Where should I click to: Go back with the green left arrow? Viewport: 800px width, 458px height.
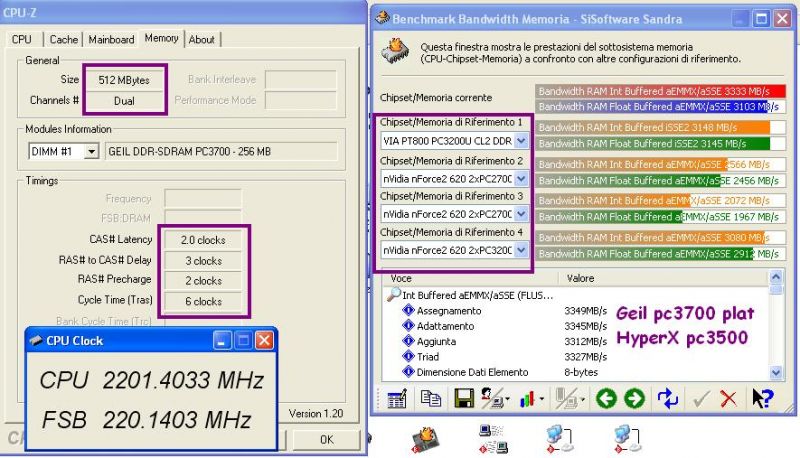[x=606, y=398]
